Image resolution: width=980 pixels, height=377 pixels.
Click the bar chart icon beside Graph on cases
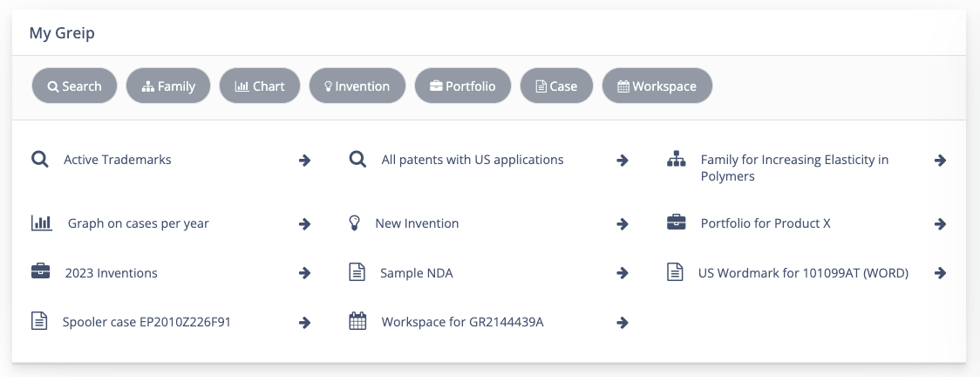41,223
